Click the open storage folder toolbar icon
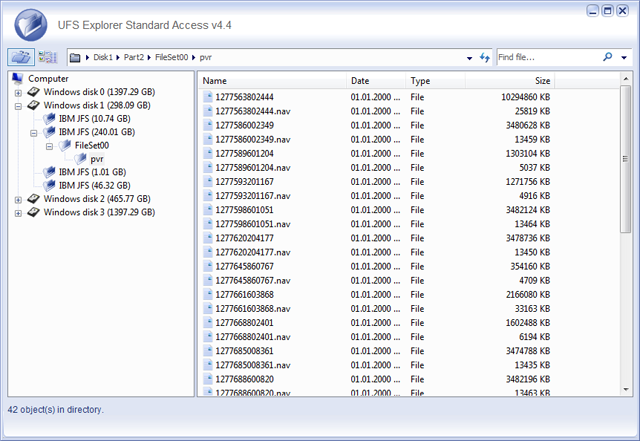640x441 pixels. (21, 57)
